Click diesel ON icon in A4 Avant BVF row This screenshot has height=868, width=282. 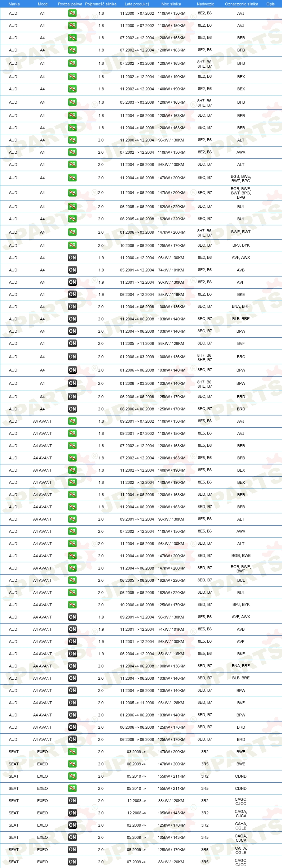pyautogui.click(x=72, y=703)
